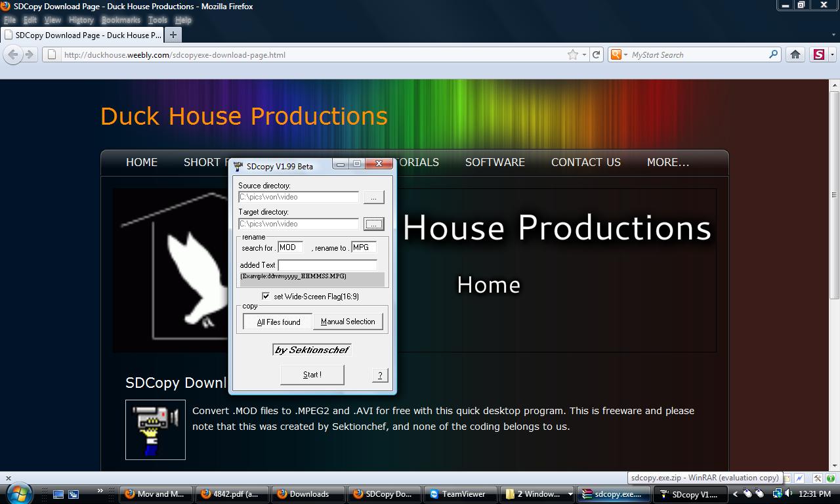Click the hammer tools add-on bar icon
840x504 pixels.
tap(818, 478)
